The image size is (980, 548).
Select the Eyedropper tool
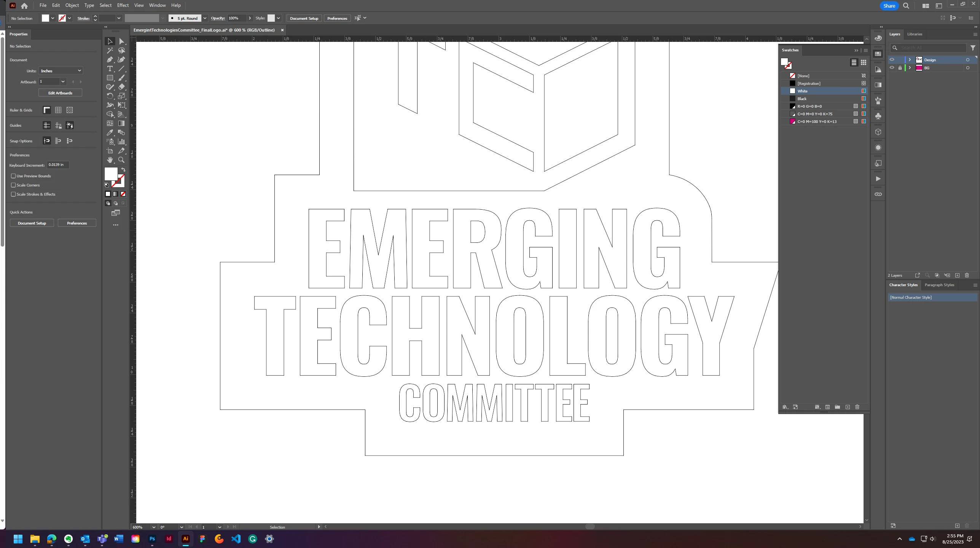tap(110, 132)
